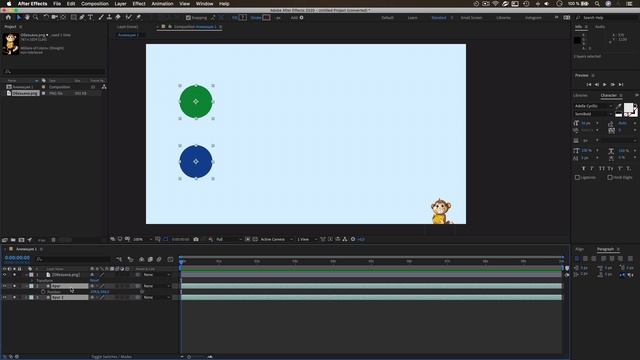Open Spotlight search in the menu bar

pos(597,4)
